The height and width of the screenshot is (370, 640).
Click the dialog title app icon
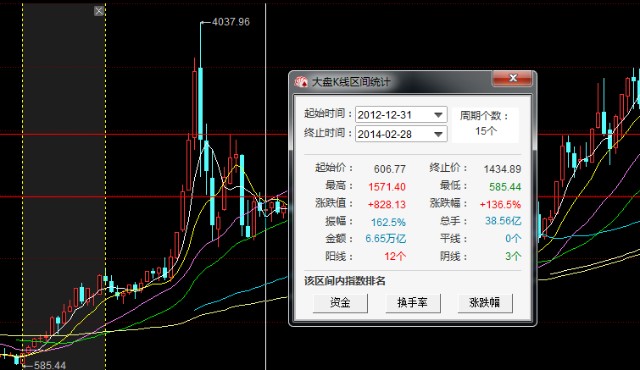[301, 82]
